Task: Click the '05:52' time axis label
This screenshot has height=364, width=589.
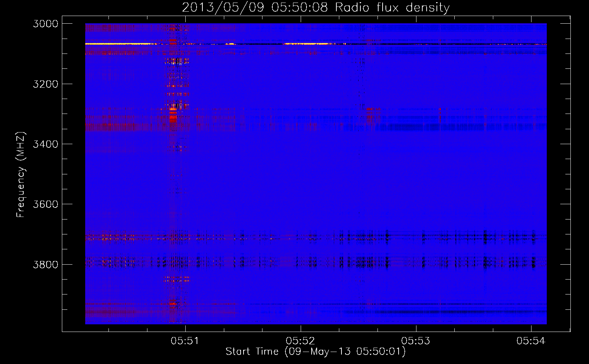Action: (x=300, y=341)
